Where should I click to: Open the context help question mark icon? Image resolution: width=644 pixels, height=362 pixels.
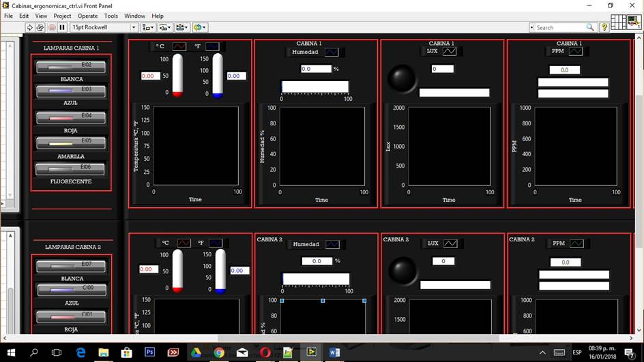(604, 27)
